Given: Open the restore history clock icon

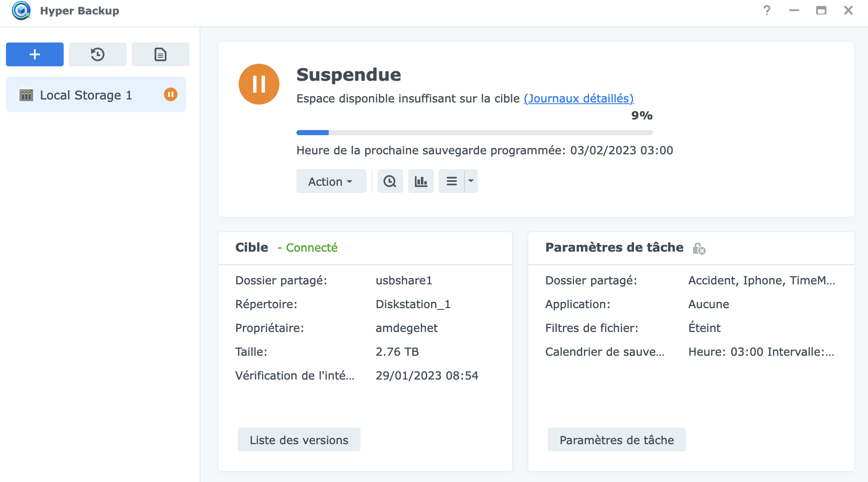Looking at the screenshot, I should click(98, 54).
